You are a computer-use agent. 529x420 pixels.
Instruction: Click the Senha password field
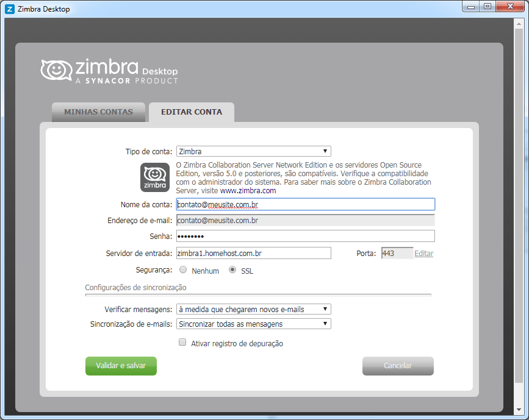(306, 236)
